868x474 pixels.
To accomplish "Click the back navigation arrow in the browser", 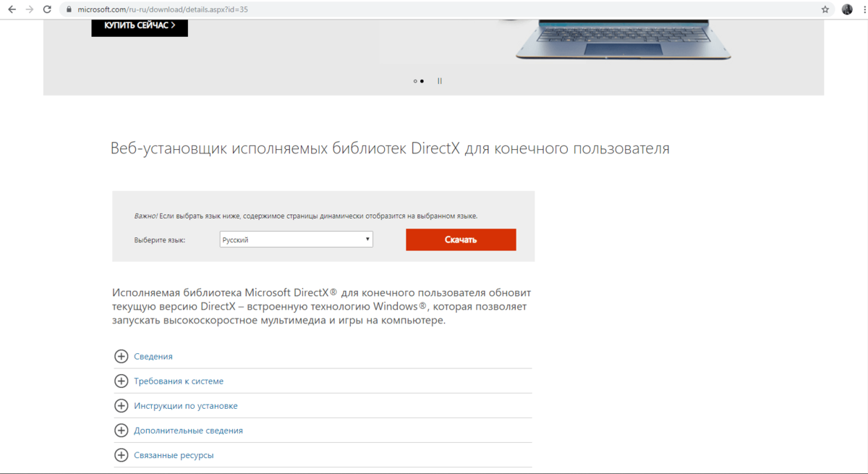I will pos(13,9).
